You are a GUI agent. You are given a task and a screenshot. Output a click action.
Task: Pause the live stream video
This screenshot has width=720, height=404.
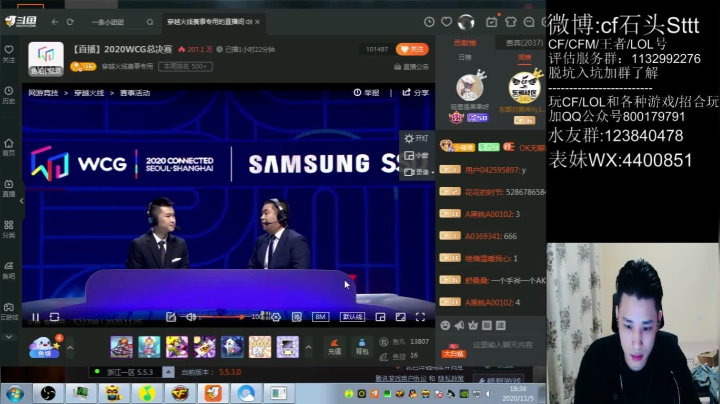click(35, 317)
